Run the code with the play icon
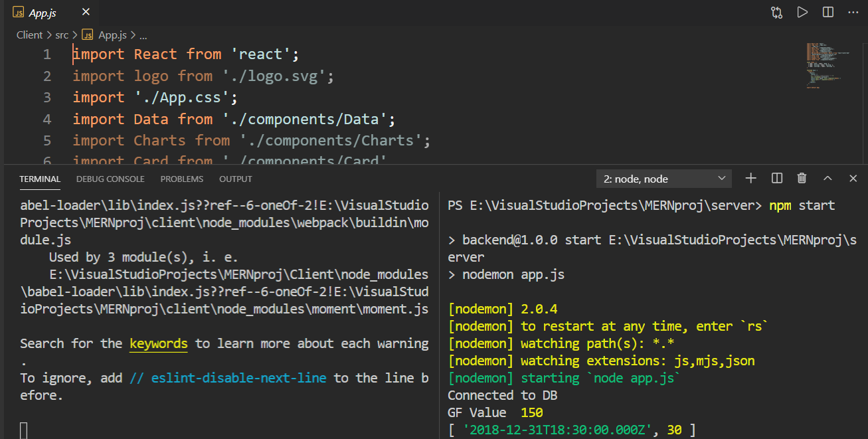Image resolution: width=868 pixels, height=439 pixels. pyautogui.click(x=802, y=12)
